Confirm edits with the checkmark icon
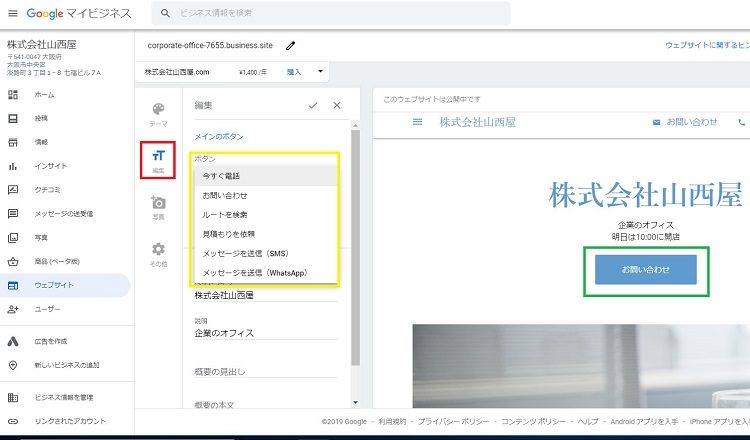This screenshot has width=750, height=440. click(313, 106)
